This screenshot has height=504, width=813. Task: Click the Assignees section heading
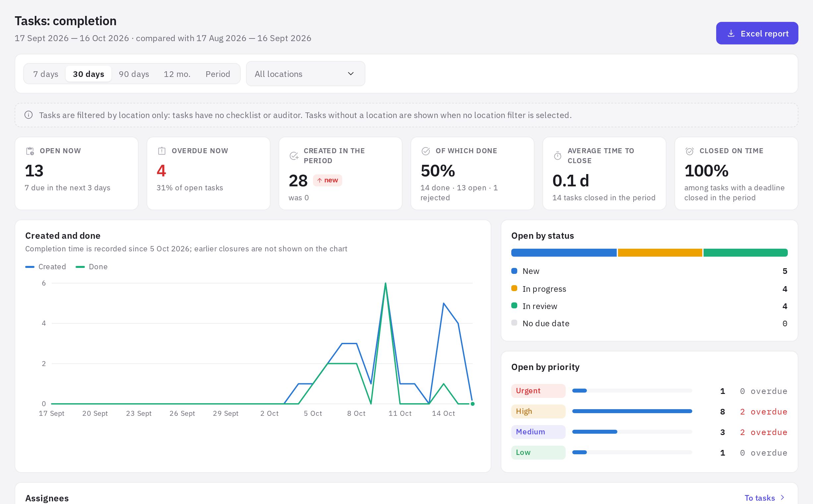pos(47,498)
